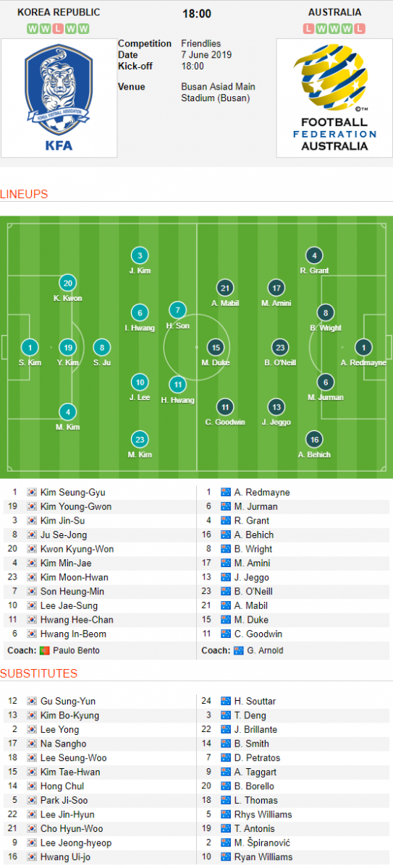The height and width of the screenshot is (868, 393).
Task: Select A. Behich number 16 pitch marker
Action: pos(314,439)
